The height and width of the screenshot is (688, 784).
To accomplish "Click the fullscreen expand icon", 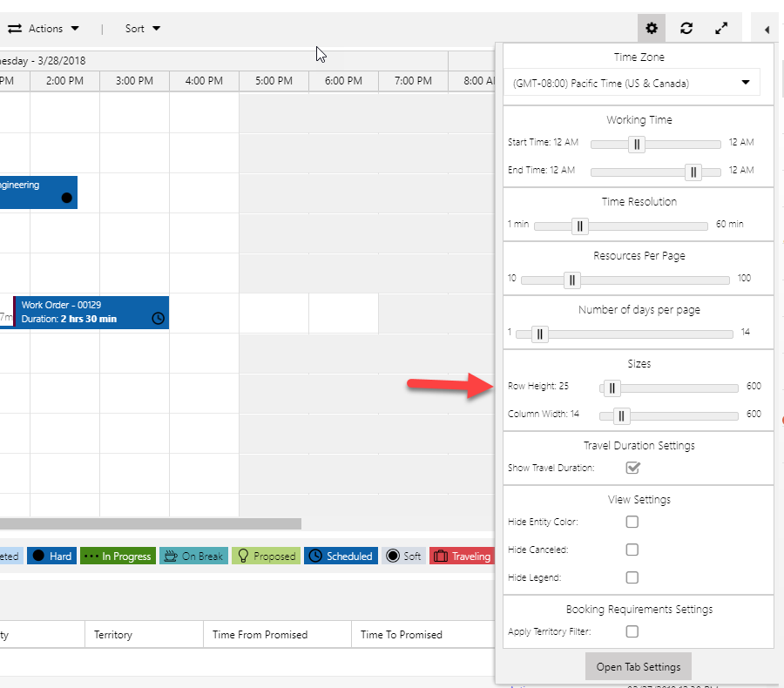I will 721,28.
